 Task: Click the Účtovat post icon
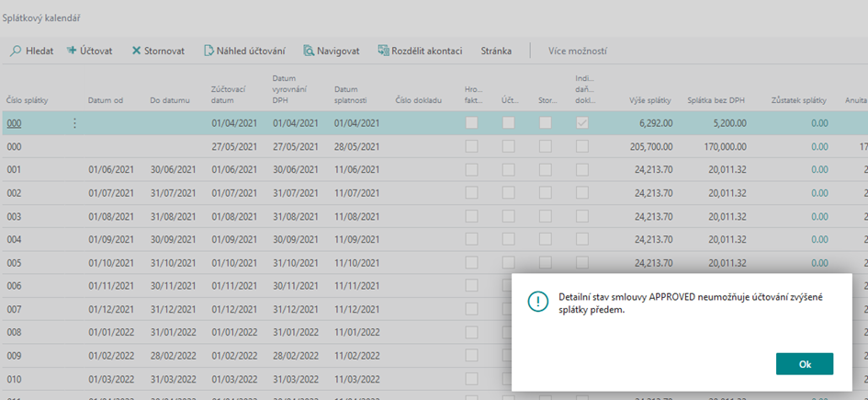tap(72, 51)
